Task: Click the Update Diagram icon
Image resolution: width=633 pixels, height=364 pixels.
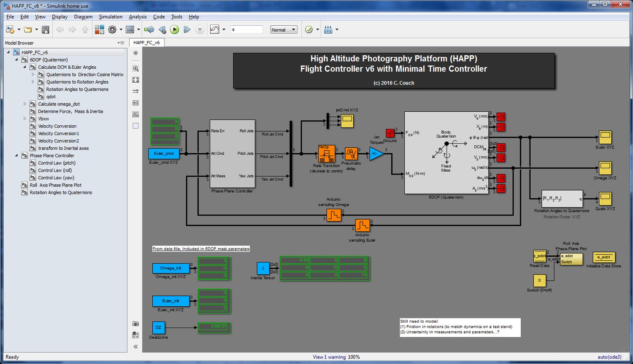Action: [149, 30]
